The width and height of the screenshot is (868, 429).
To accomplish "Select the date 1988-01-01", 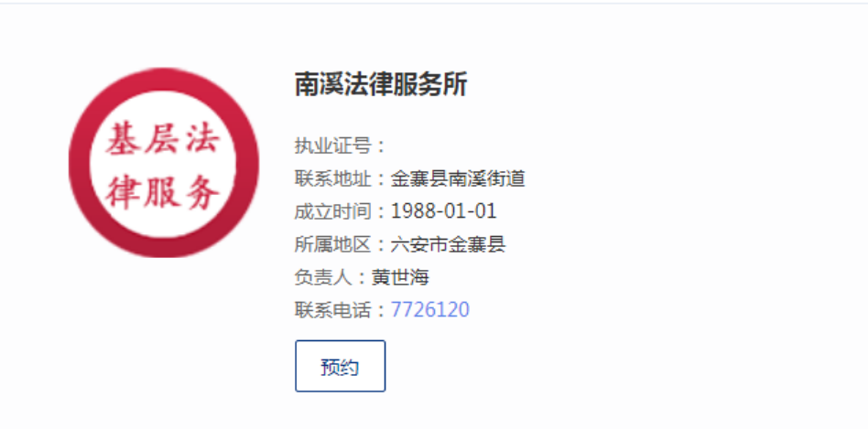I will click(444, 211).
